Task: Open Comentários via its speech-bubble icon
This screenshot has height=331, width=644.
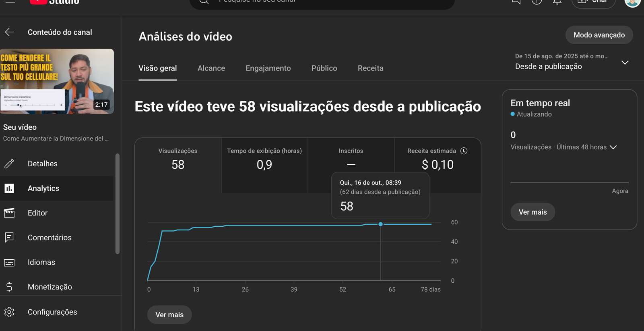Action: tap(9, 238)
